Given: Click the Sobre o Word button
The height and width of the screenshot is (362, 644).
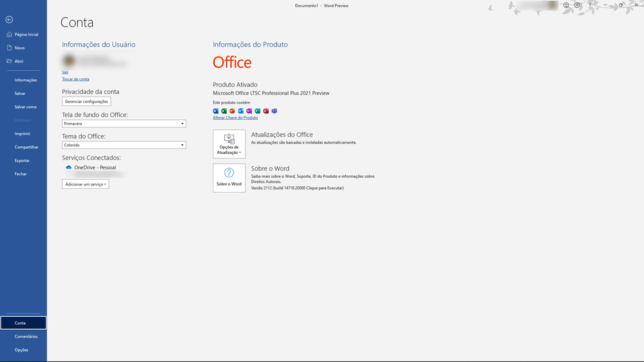Looking at the screenshot, I should pos(229,178).
